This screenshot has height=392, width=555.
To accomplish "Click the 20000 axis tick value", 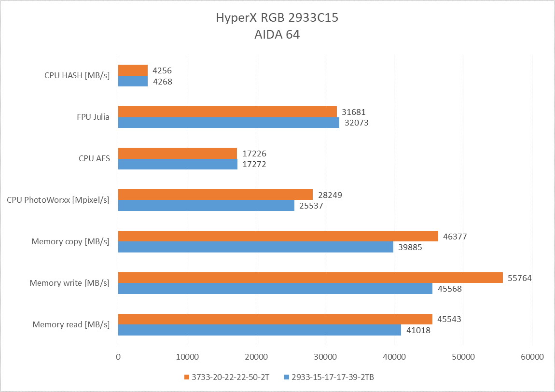I will click(x=256, y=357).
